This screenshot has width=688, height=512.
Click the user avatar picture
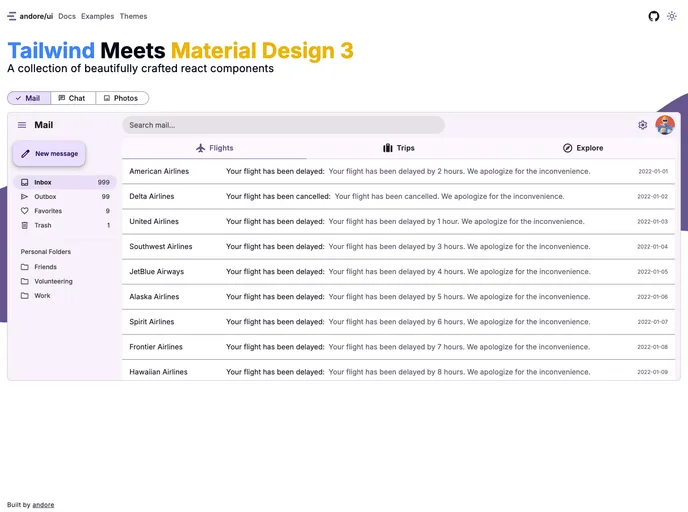[665, 125]
